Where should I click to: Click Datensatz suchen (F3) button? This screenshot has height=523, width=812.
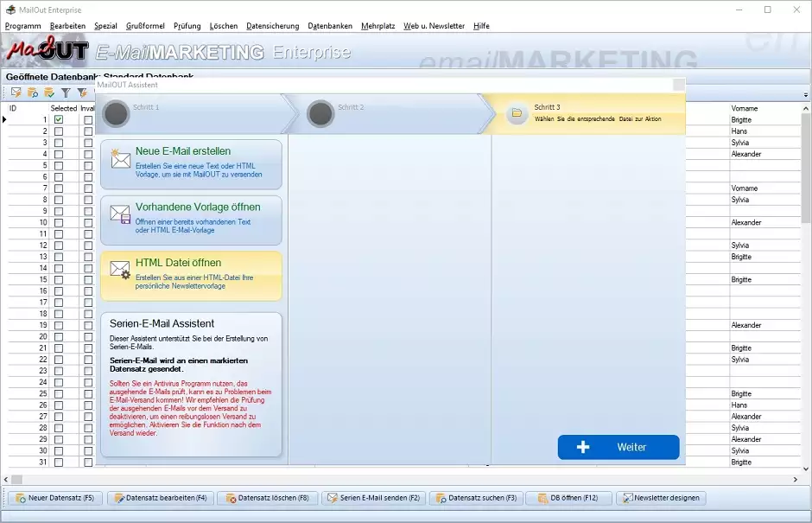click(x=477, y=498)
